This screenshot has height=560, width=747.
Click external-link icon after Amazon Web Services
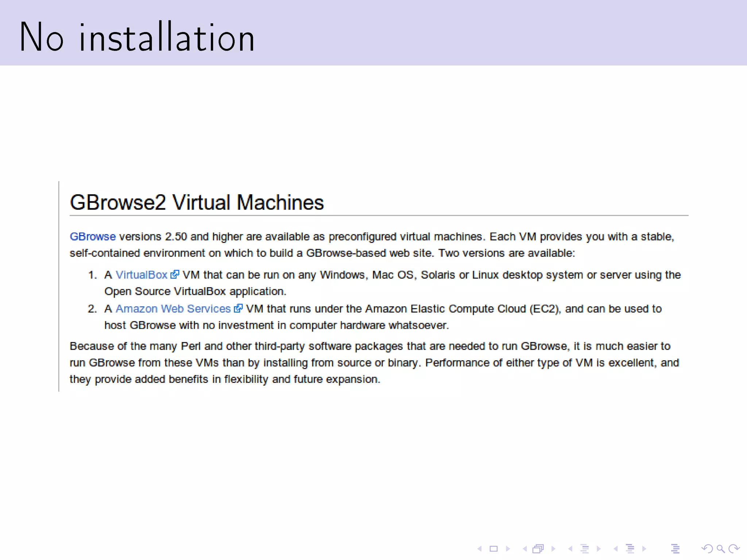(x=238, y=308)
